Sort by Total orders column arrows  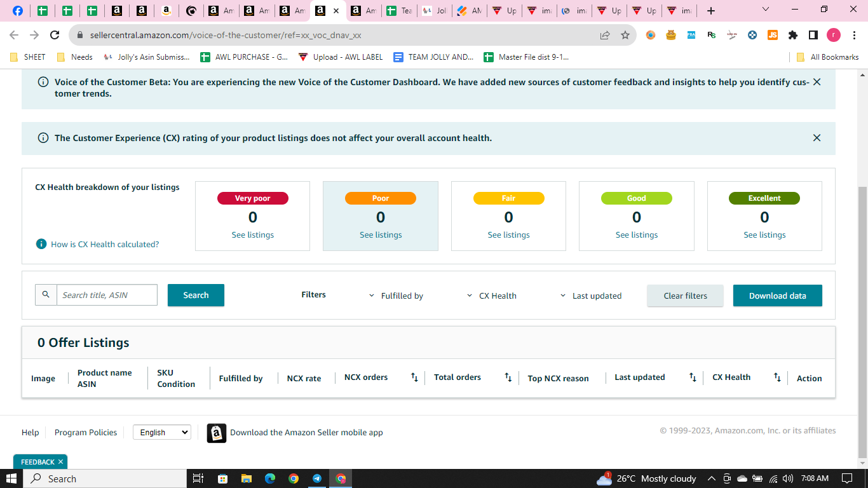point(508,377)
